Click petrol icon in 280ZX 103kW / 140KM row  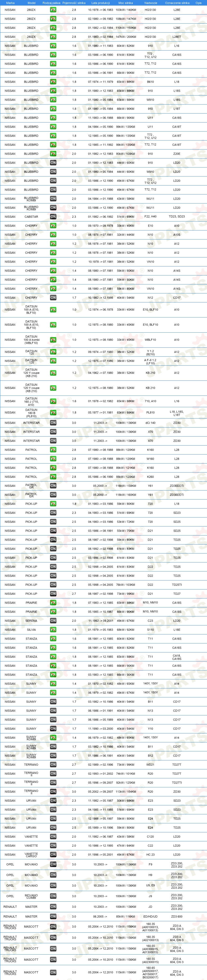click(x=53, y=10)
